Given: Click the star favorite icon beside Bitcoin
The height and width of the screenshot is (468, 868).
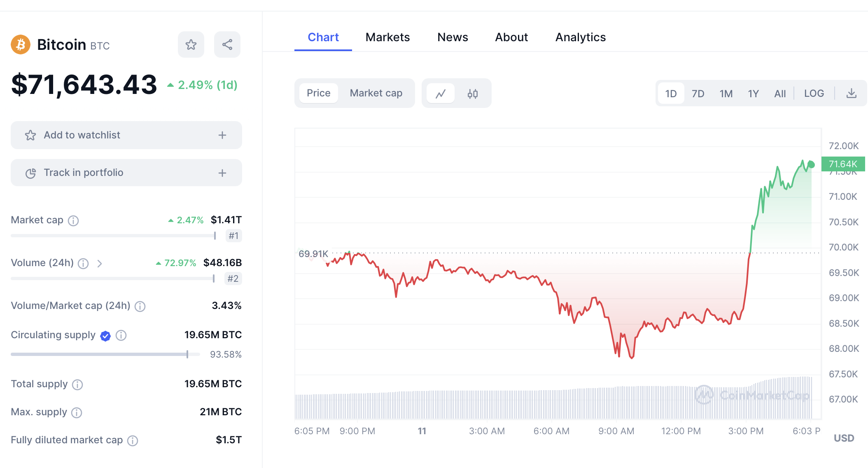Looking at the screenshot, I should (191, 44).
